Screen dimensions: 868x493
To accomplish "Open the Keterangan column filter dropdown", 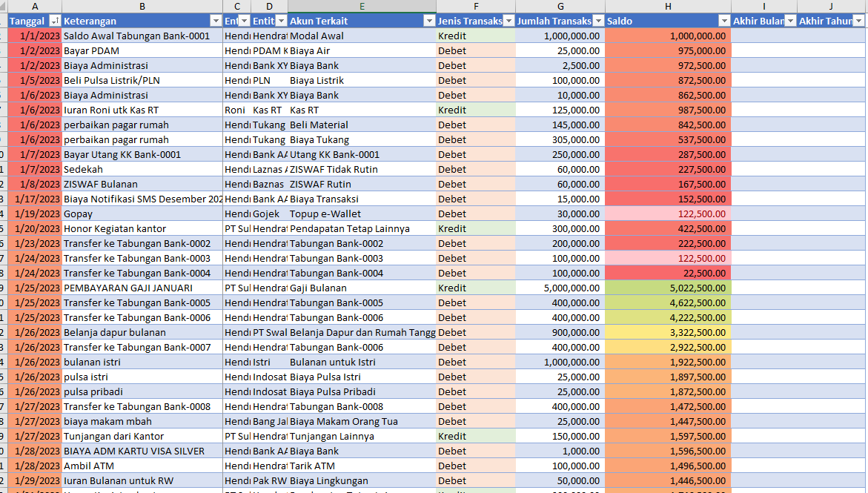I will coord(216,21).
